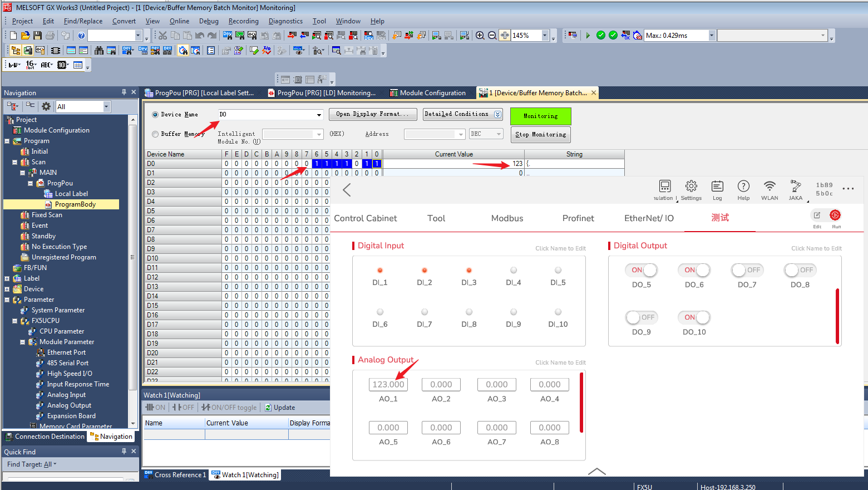Click the Edit pencil icon beside Run
Image resolution: width=868 pixels, height=490 pixels.
click(817, 215)
